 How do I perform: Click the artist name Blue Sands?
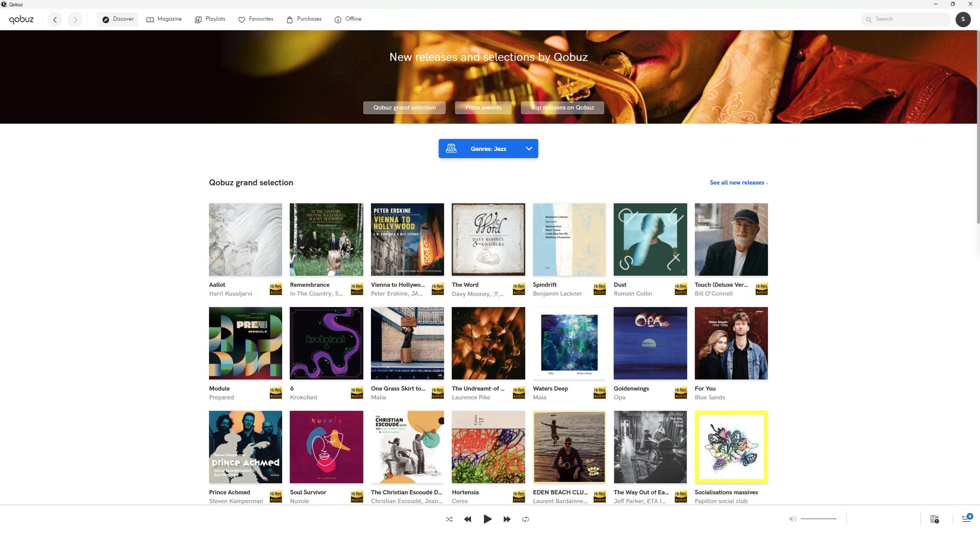[710, 397]
